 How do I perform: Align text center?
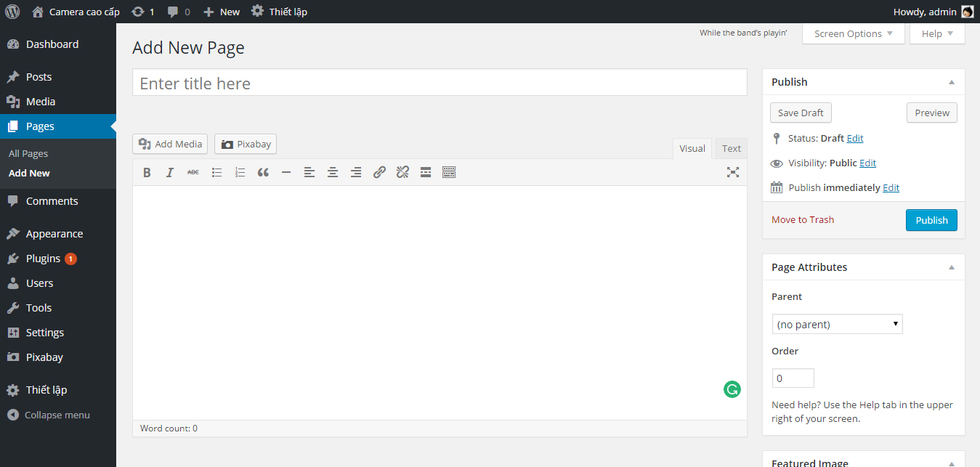coord(333,172)
